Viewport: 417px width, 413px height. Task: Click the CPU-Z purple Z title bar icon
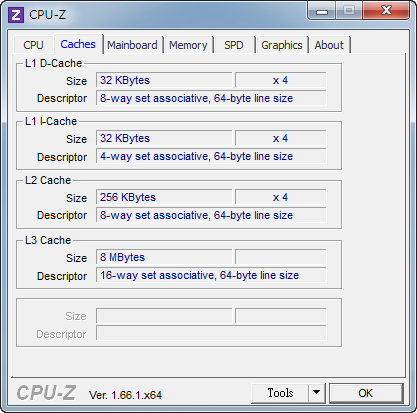tap(16, 15)
